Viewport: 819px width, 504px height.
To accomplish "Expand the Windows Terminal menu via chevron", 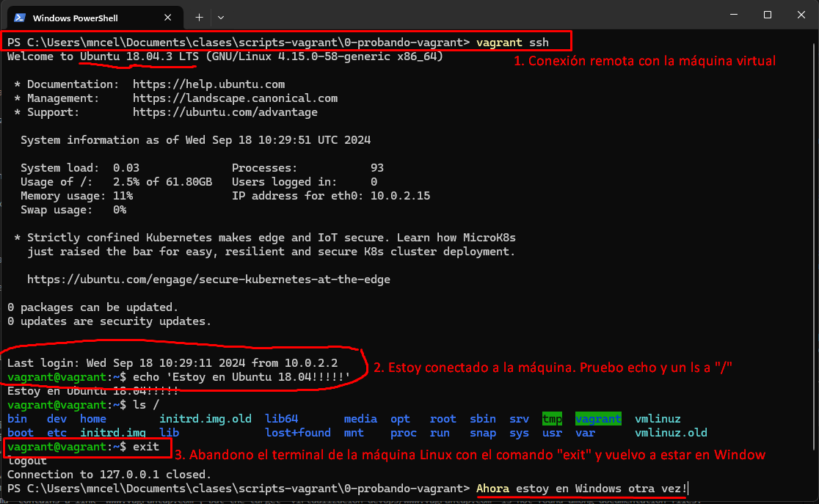I will pos(222,17).
